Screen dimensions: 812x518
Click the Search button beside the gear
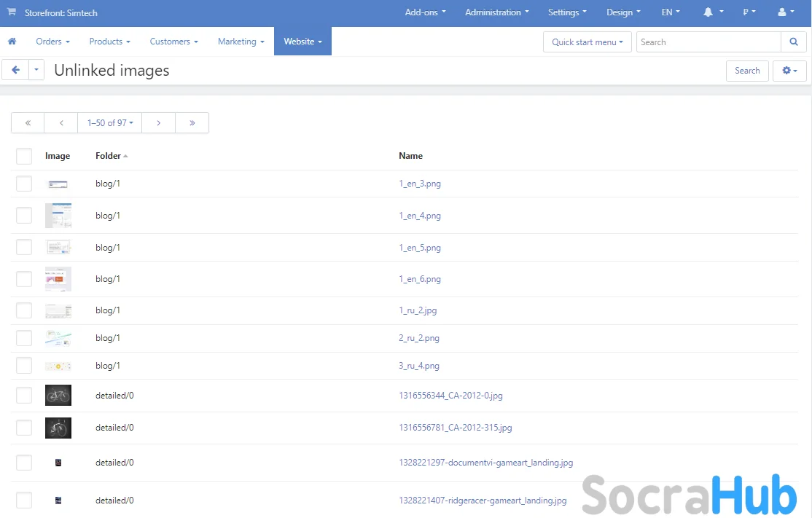click(746, 71)
